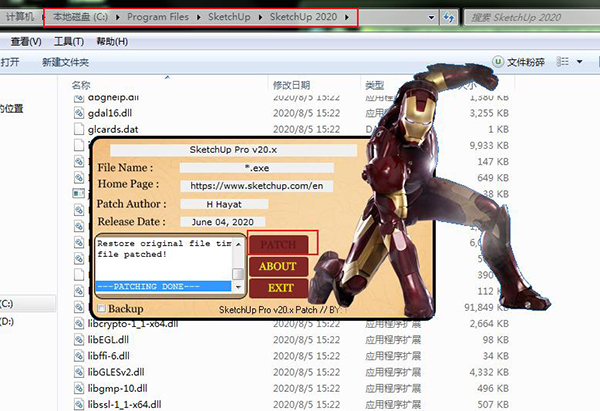Click the EXIT button in patcher
Screen dimensions: 600x411
280,288
